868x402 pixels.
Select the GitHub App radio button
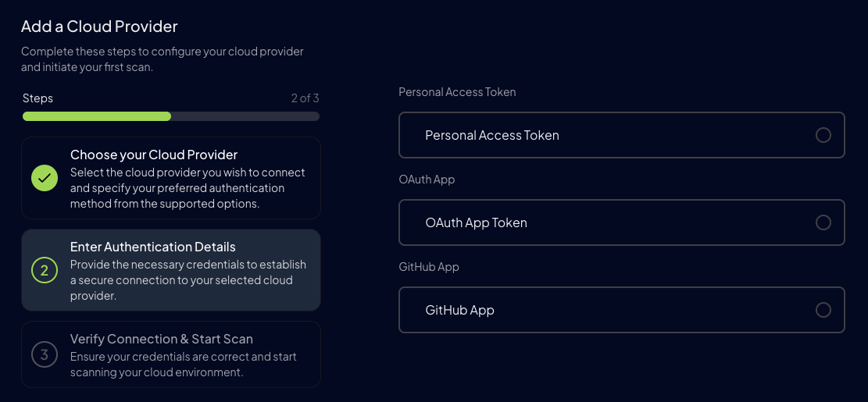click(x=823, y=310)
